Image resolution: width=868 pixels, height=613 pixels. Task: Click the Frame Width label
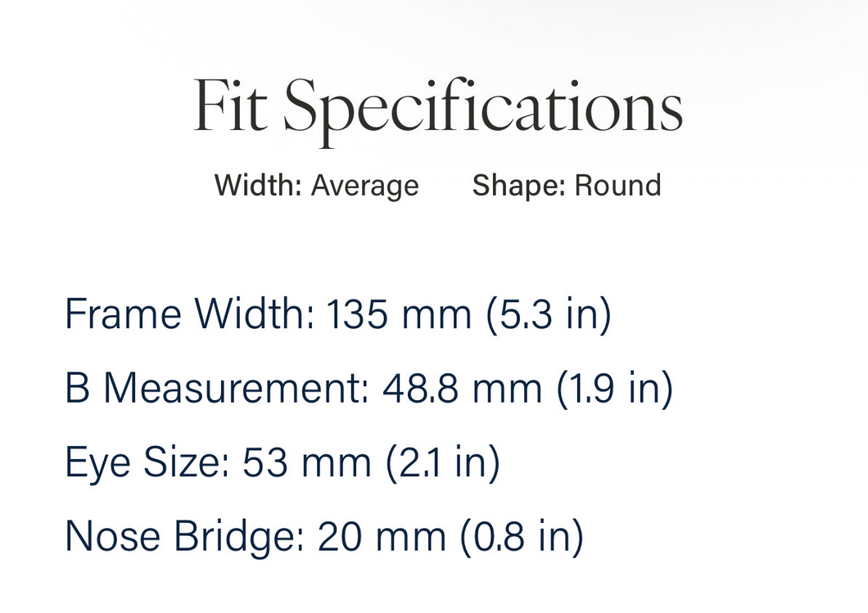click(x=190, y=313)
